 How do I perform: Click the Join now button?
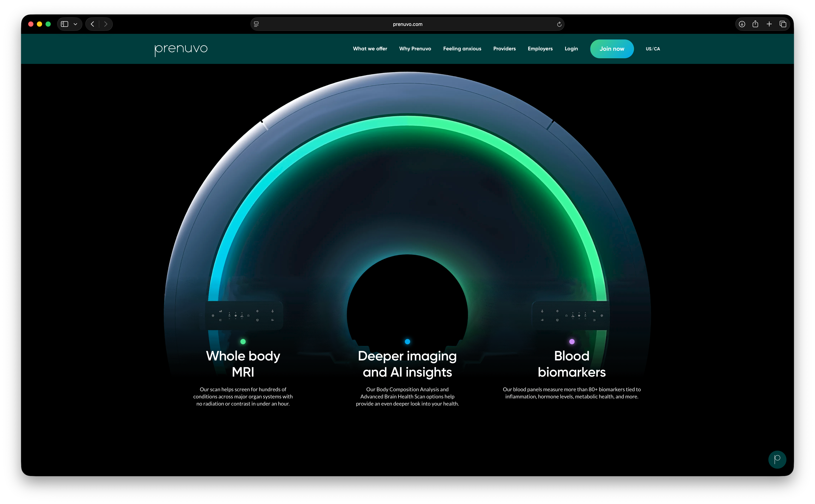(612, 49)
